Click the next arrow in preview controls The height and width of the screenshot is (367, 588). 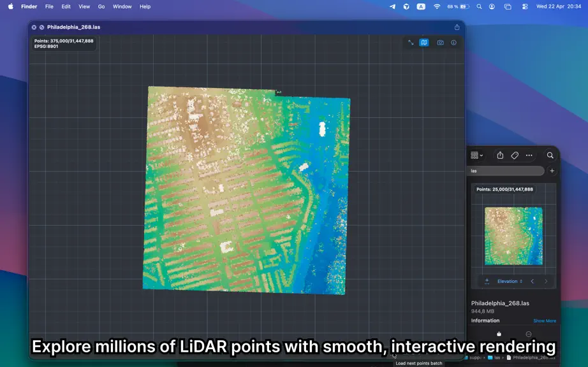click(x=546, y=281)
